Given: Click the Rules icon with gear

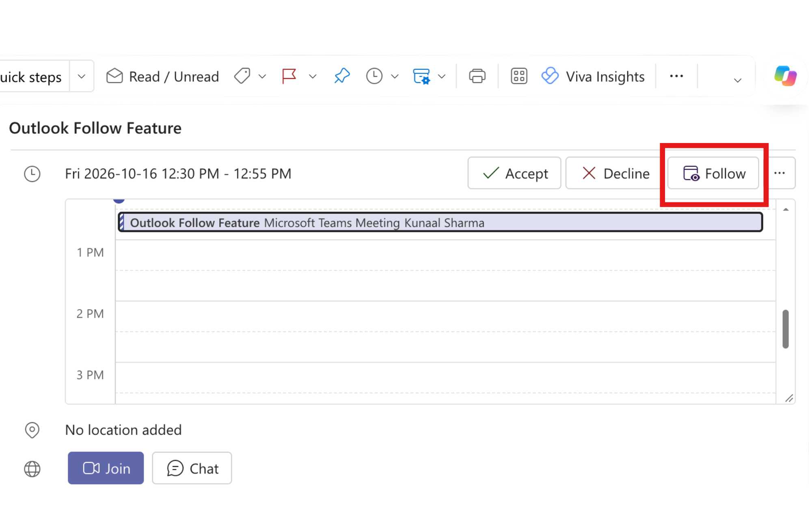Looking at the screenshot, I should click(x=421, y=76).
